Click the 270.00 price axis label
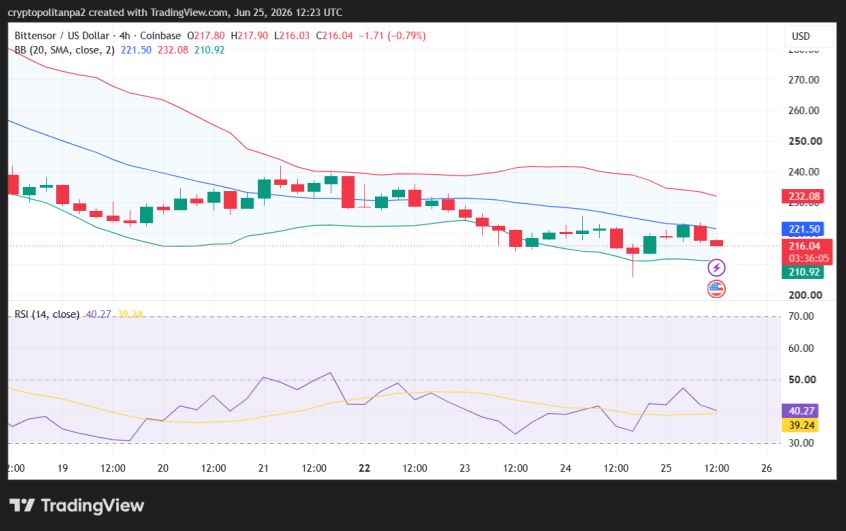Screen dimensions: 846x531 coord(804,80)
